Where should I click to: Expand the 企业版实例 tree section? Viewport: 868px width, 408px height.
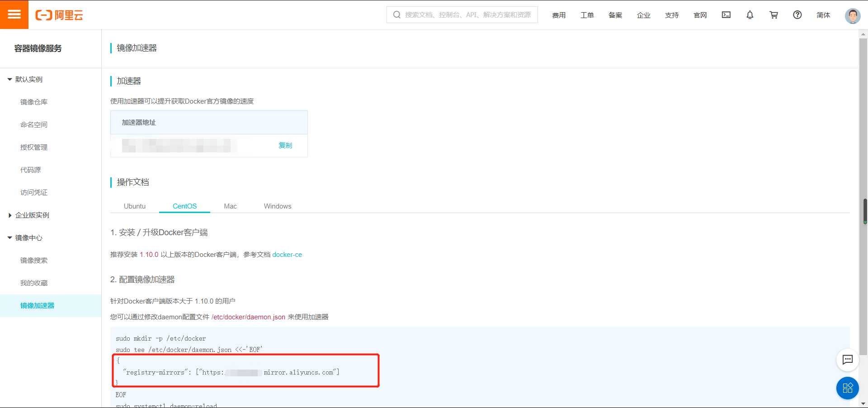click(10, 215)
